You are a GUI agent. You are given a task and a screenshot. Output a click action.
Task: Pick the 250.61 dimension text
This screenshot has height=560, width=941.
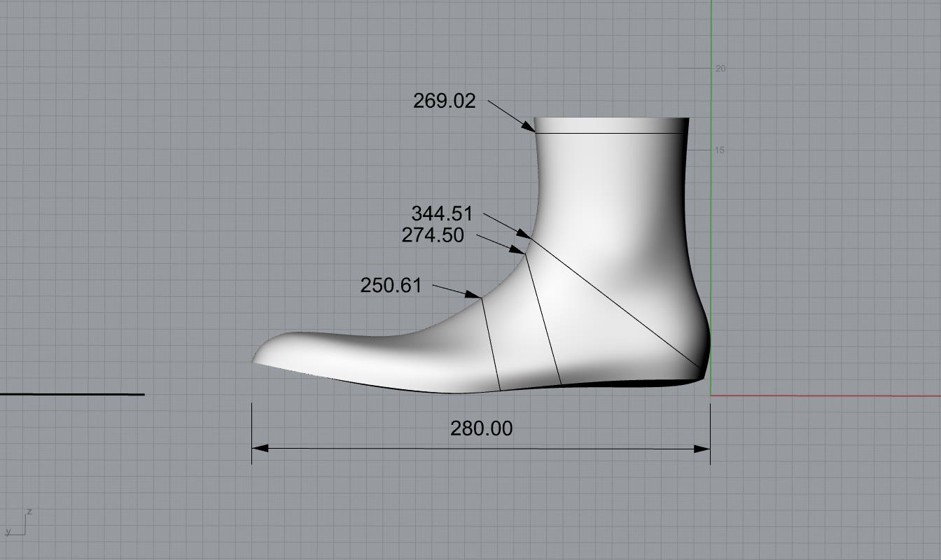391,286
